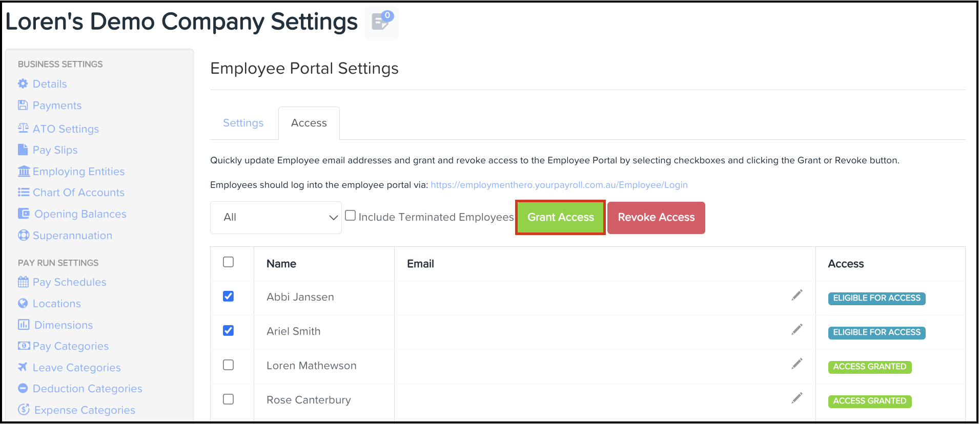Viewport: 980px width, 424px height.
Task: Open the employee portal login link
Action: [559, 185]
